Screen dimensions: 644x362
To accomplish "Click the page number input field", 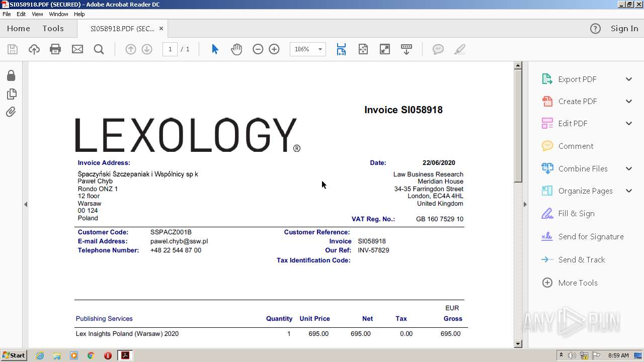I will pos(170,49).
